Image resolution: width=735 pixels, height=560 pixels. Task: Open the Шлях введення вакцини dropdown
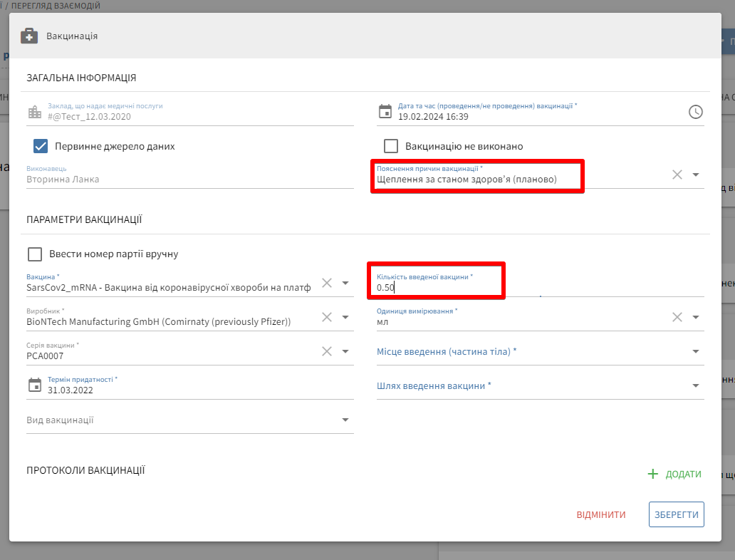tap(695, 385)
